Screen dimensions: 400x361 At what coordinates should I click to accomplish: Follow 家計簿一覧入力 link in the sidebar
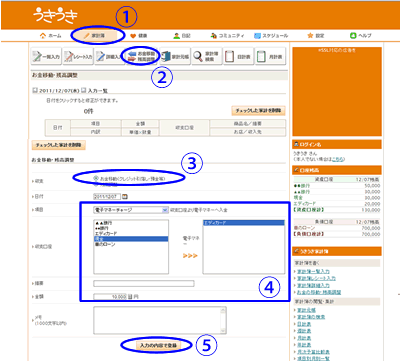coord(313,272)
